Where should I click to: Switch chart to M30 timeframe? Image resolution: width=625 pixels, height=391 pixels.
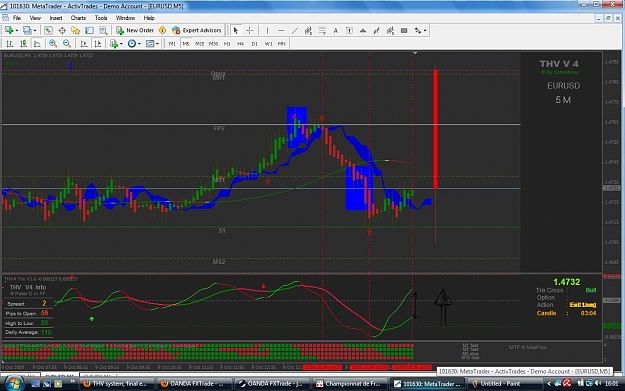click(x=213, y=44)
